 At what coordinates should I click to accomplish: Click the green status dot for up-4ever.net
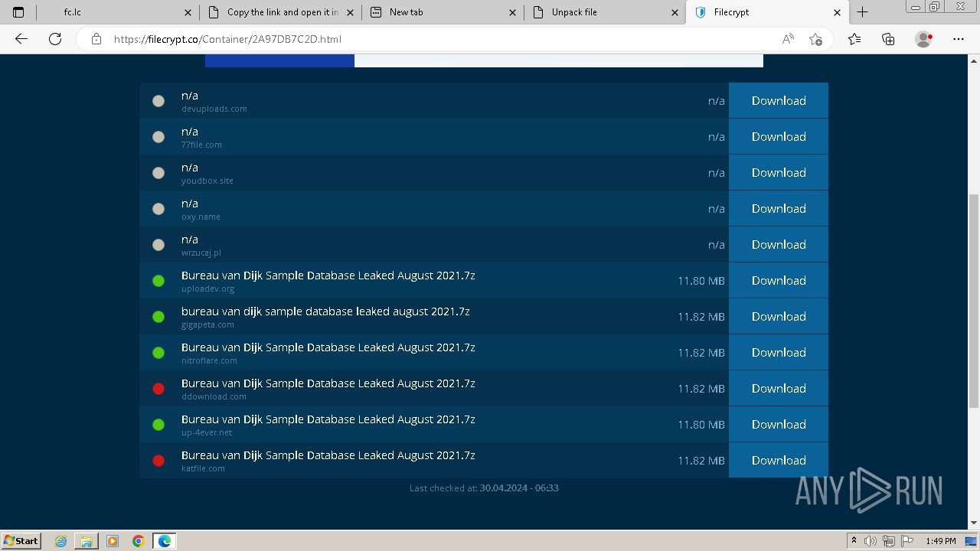(x=158, y=425)
